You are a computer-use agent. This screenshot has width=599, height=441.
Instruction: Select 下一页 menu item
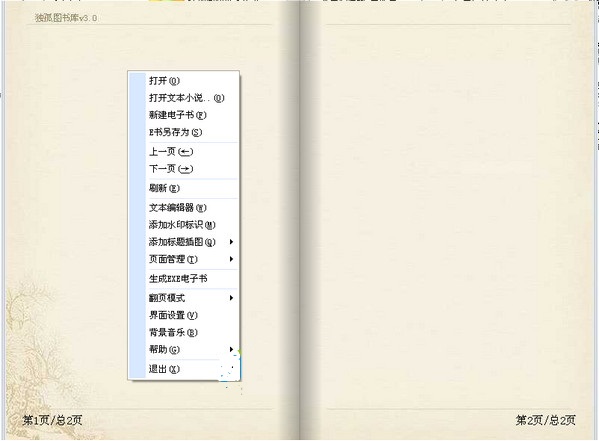tap(183, 169)
